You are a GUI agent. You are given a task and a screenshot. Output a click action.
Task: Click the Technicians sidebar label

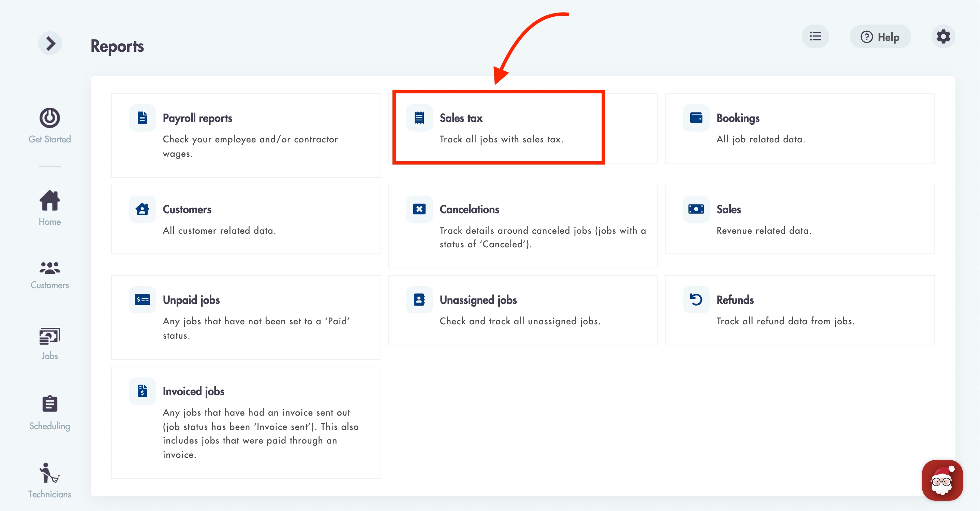pos(49,494)
